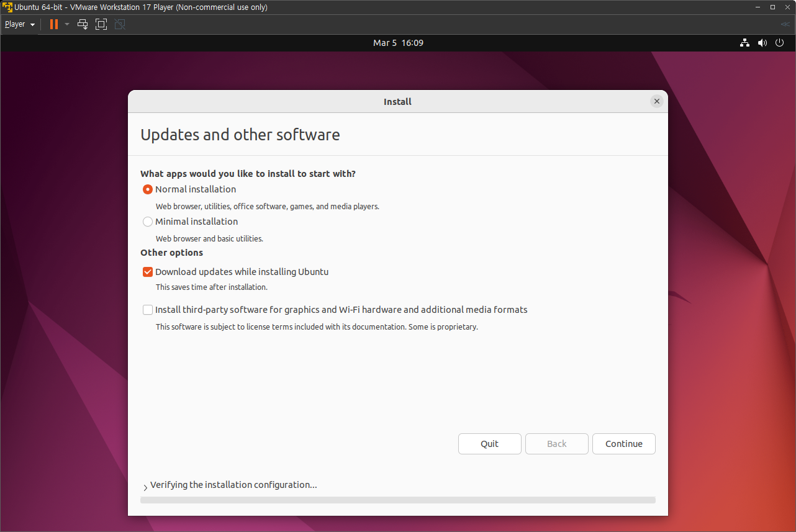
Task: Click 'This saves time after installation.' text
Action: [x=212, y=287]
